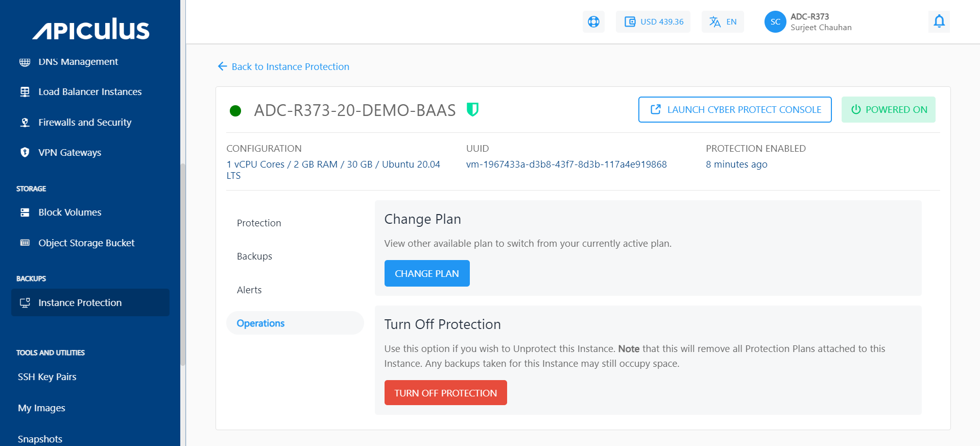
Task: Click the Block Volumes icon
Action: pyautogui.click(x=25, y=213)
